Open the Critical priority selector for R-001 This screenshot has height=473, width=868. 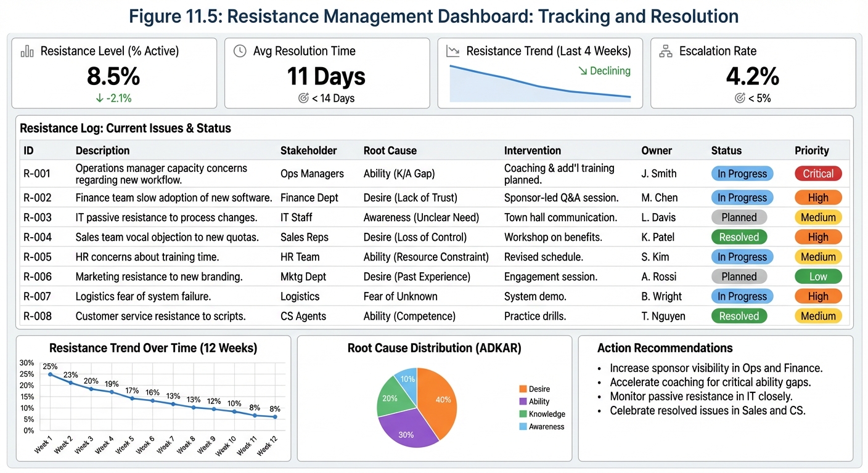[818, 174]
